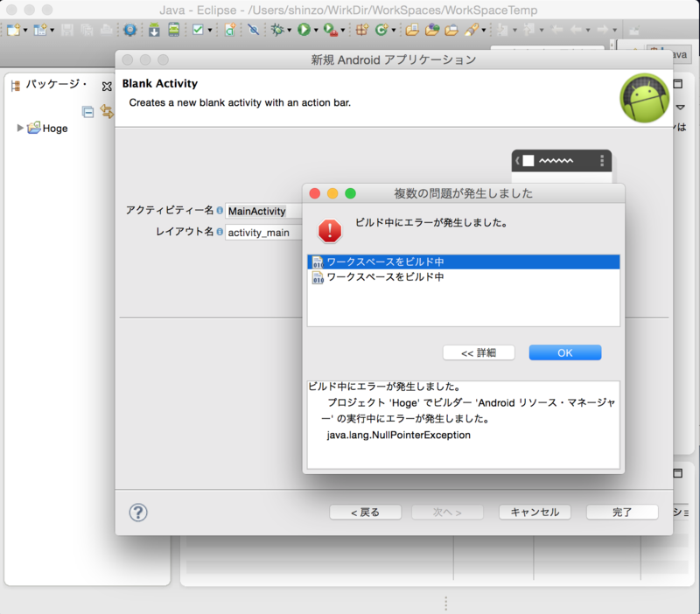Click the new Android XML file icon
This screenshot has width=700, height=614.
230,30
